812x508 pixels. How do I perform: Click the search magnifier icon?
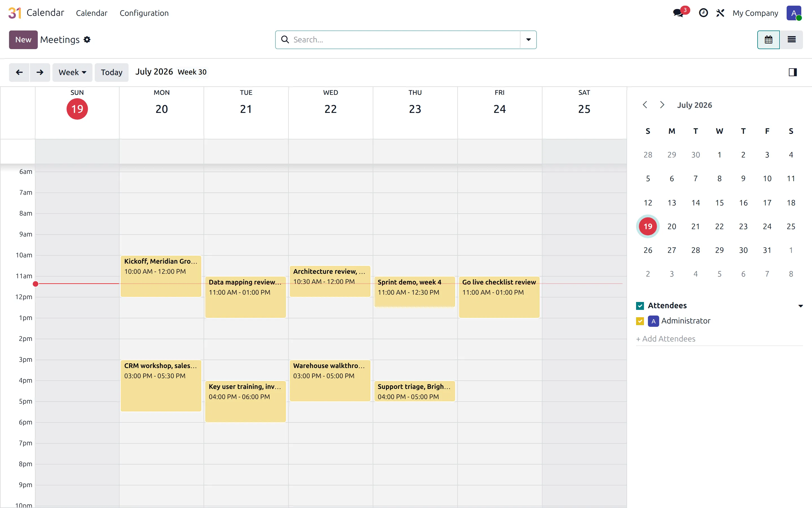click(285, 40)
